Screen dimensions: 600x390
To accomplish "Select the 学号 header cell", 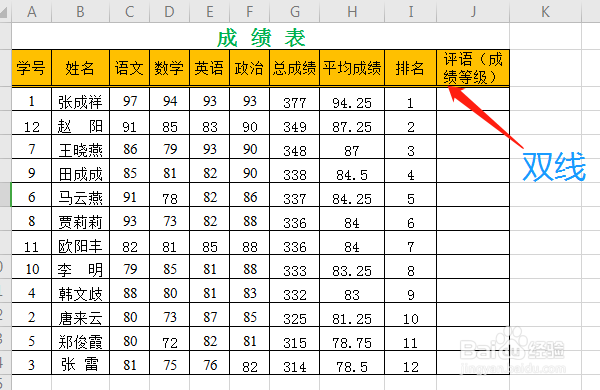I will click(31, 68).
